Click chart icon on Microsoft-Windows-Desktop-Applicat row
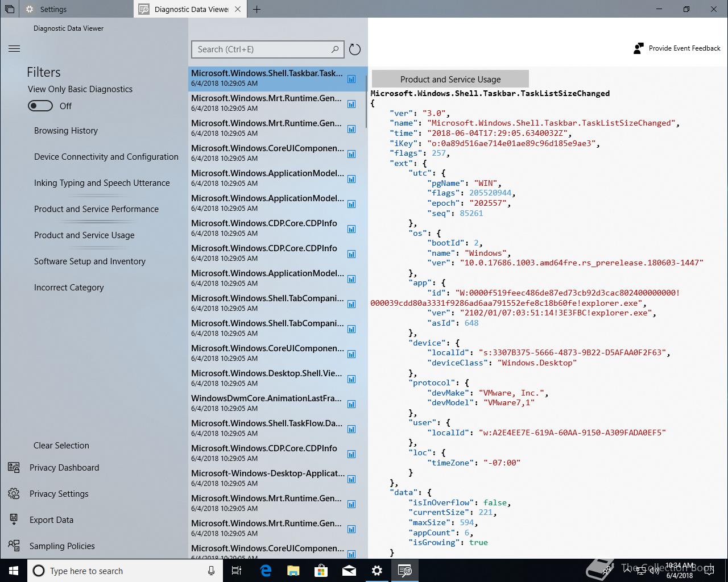This screenshot has width=728, height=582. coord(351,480)
